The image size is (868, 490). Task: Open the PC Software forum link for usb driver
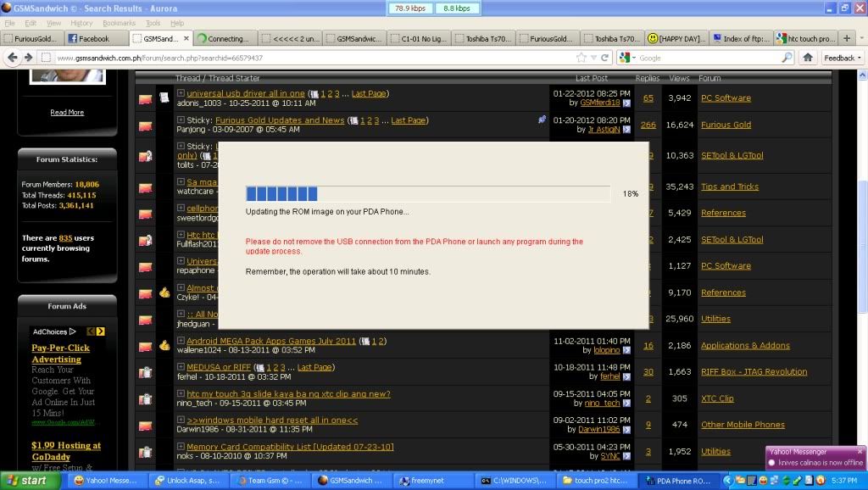pos(726,98)
